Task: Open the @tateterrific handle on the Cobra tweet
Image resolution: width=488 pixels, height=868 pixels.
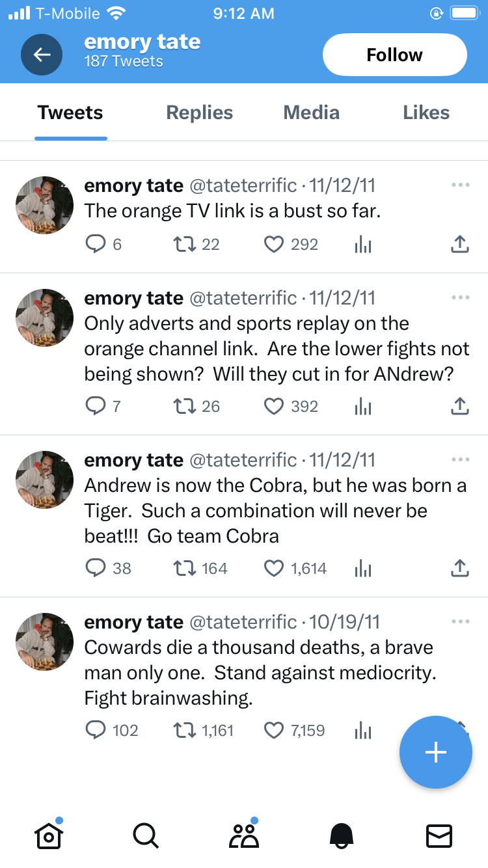Action: [243, 460]
